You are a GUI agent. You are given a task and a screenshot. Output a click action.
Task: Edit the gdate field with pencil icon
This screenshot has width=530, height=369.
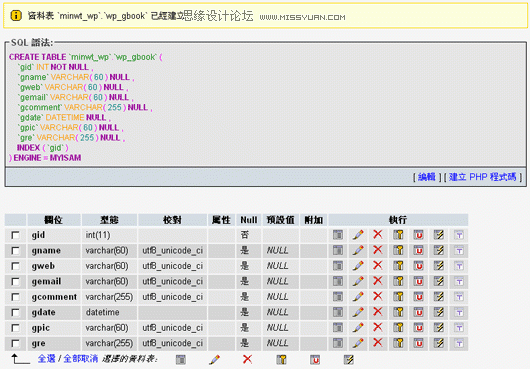click(x=358, y=312)
